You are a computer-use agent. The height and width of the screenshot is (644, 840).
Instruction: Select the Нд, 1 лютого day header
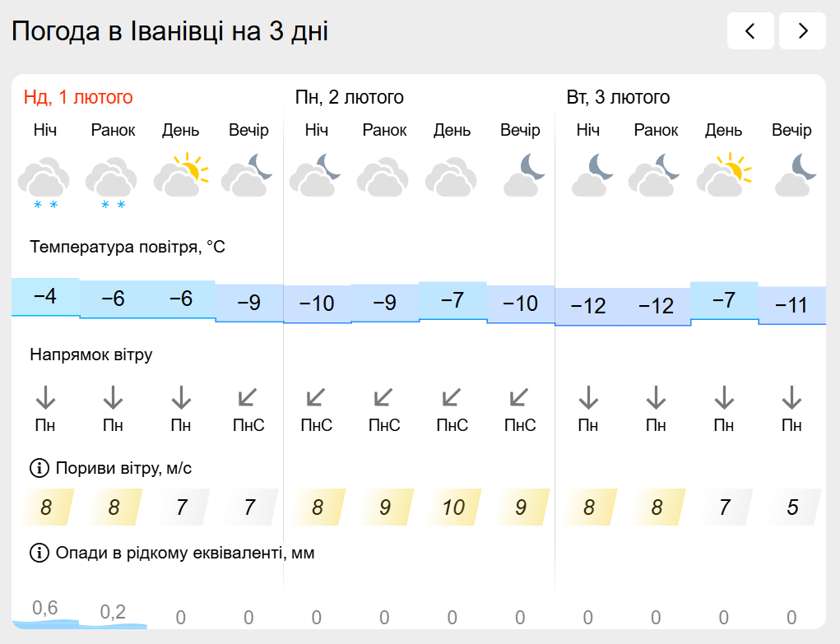(x=78, y=97)
